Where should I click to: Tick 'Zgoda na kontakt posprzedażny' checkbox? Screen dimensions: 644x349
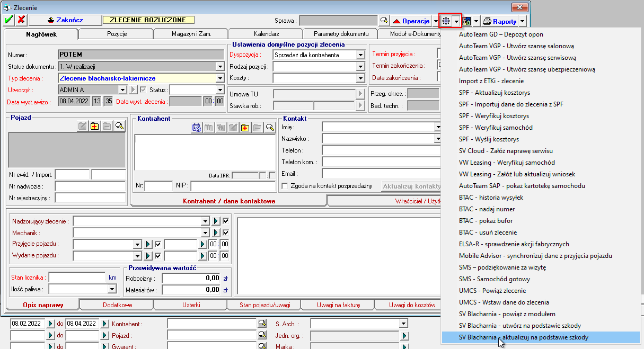[x=285, y=186]
